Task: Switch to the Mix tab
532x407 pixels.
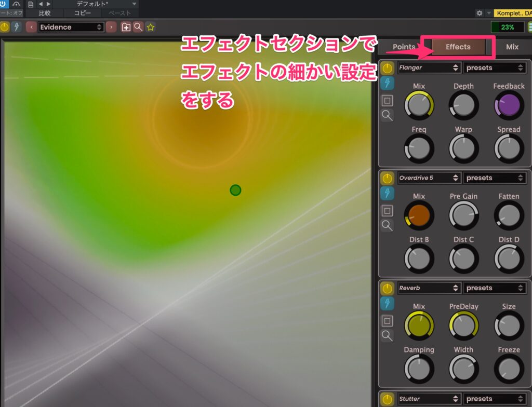Action: [512, 47]
